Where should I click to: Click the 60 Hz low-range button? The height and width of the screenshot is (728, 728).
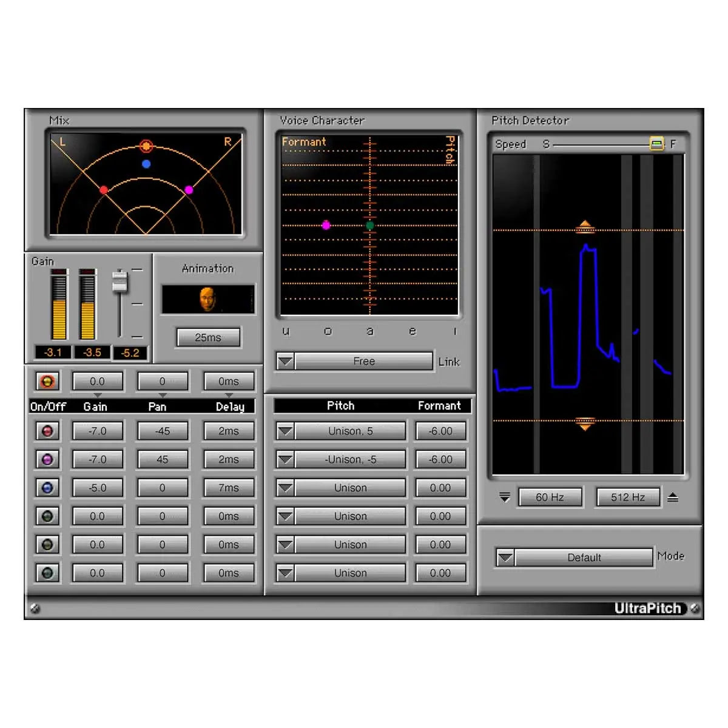click(550, 496)
